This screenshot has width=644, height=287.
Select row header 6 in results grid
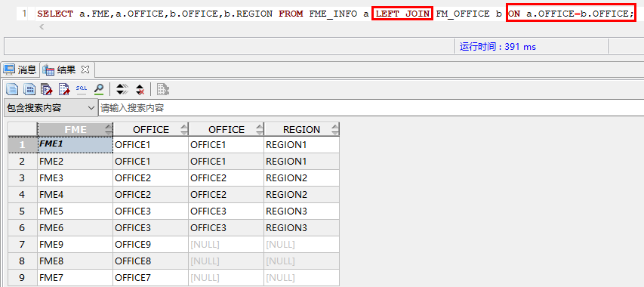pos(22,227)
